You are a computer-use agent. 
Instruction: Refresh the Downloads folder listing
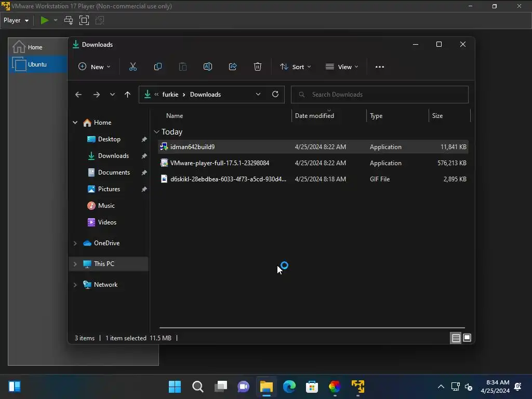coord(275,95)
